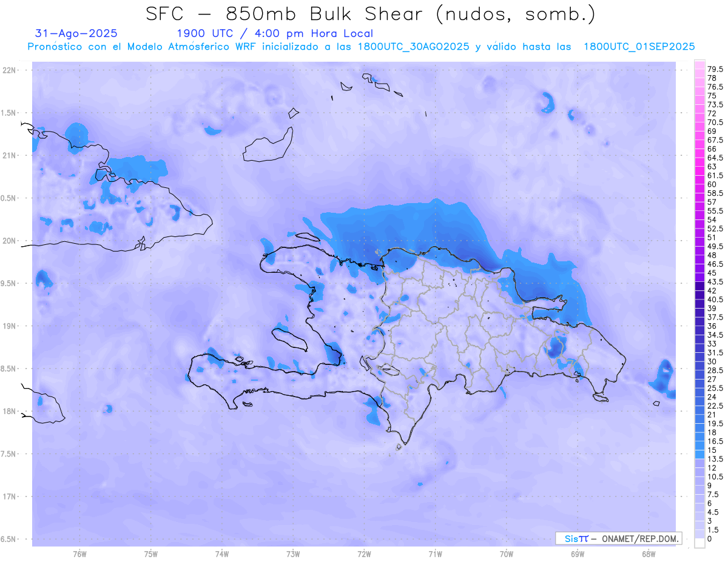
Task: Click the '76W' longitude label
Action: tap(79, 554)
